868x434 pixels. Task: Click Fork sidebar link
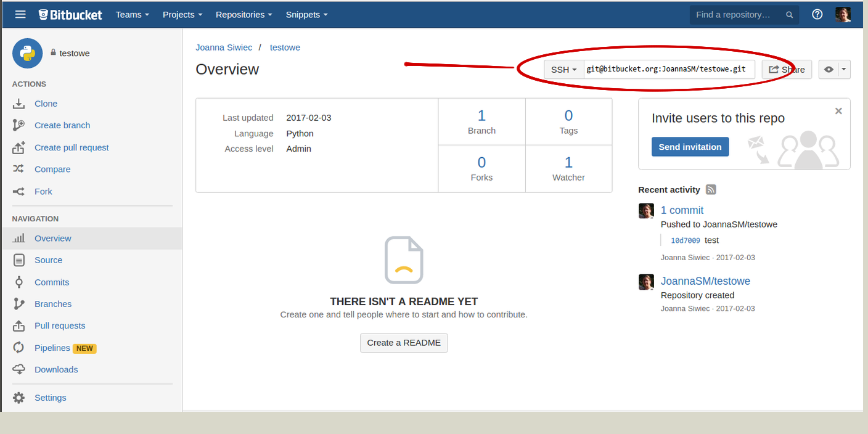[43, 192]
